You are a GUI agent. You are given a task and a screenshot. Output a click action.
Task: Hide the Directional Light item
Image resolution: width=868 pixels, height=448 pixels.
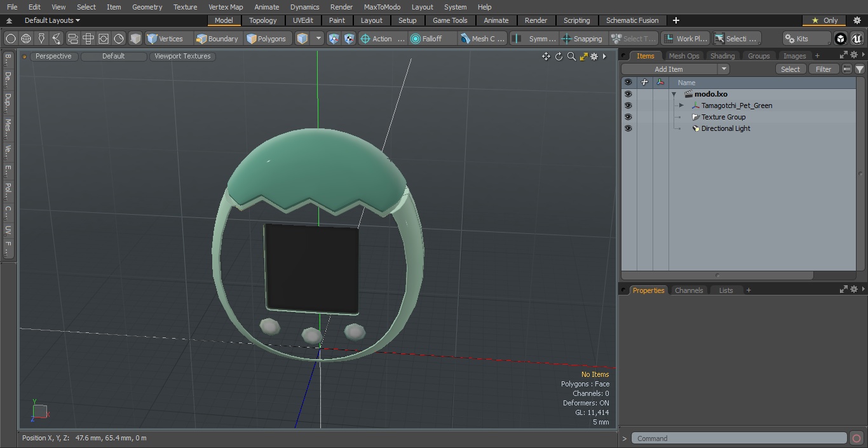click(628, 128)
